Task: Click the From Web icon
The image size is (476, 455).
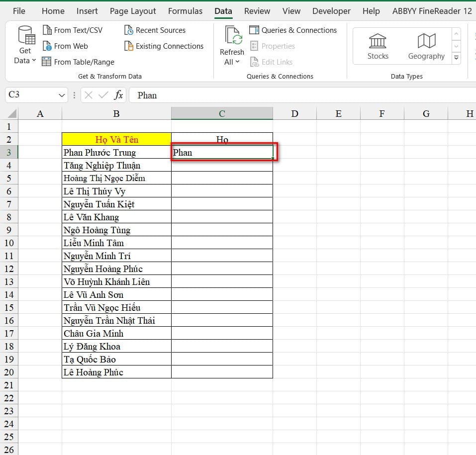Action: point(47,46)
